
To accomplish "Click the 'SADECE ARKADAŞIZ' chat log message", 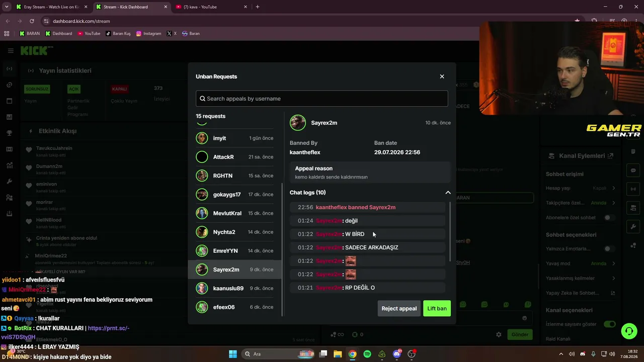I will click(x=371, y=247).
